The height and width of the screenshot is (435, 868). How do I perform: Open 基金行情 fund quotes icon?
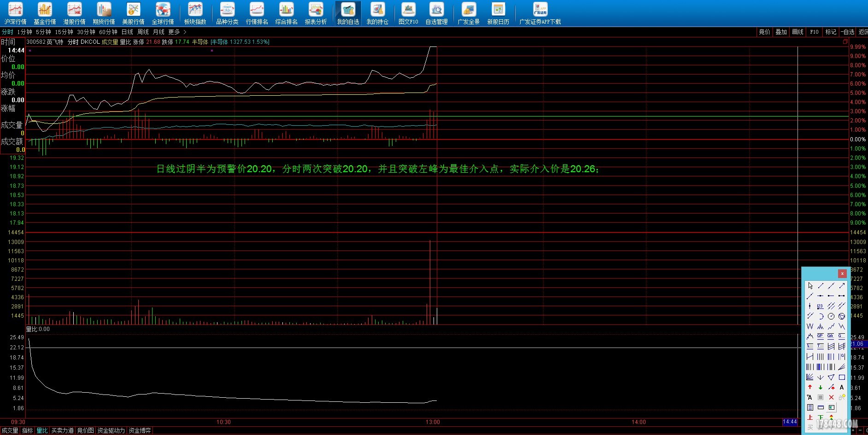click(45, 13)
